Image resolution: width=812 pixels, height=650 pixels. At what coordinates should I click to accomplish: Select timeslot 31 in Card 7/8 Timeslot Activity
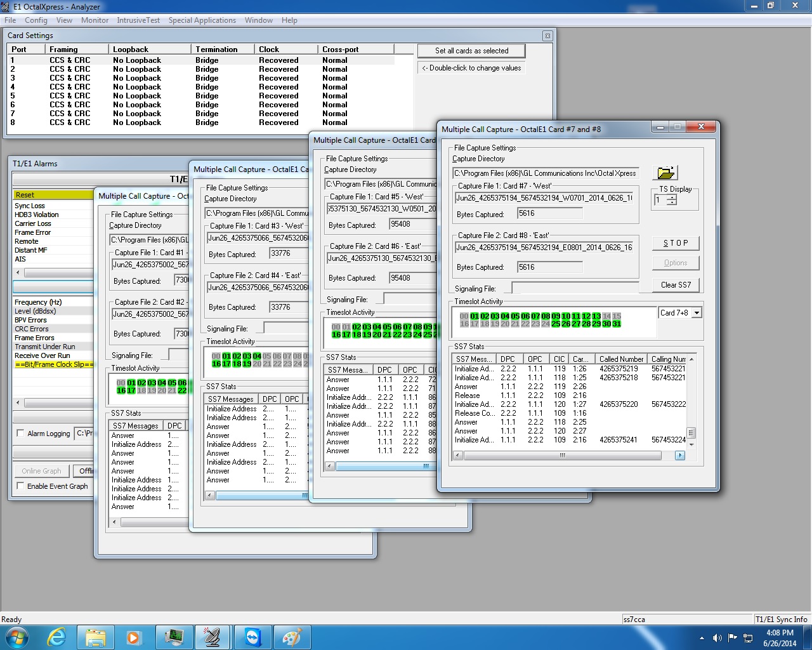tap(617, 324)
